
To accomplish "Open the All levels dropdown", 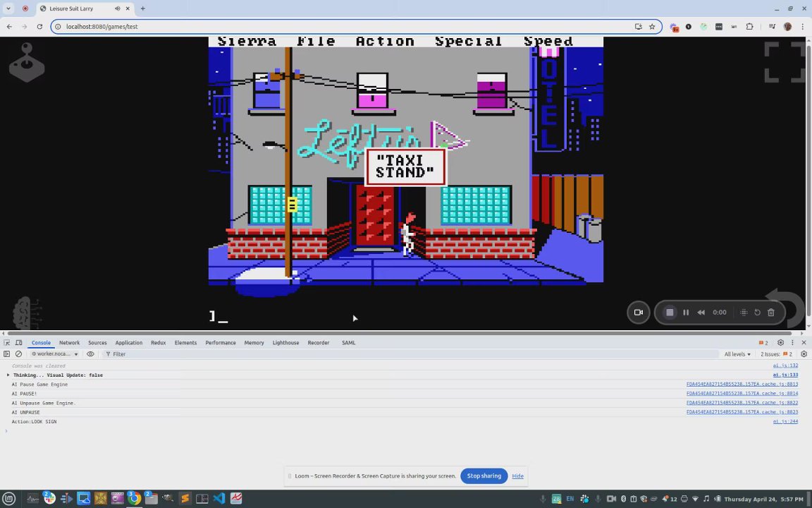I will (x=737, y=354).
